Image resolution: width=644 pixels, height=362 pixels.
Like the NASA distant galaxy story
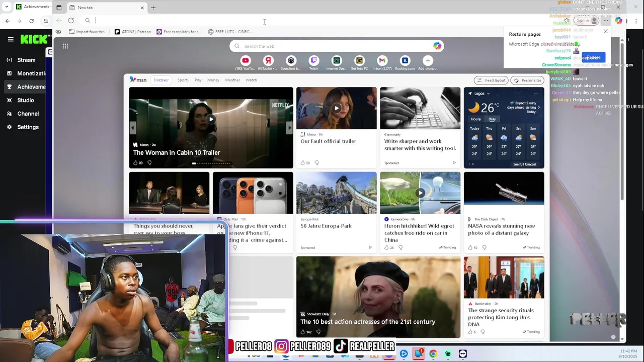click(x=470, y=247)
